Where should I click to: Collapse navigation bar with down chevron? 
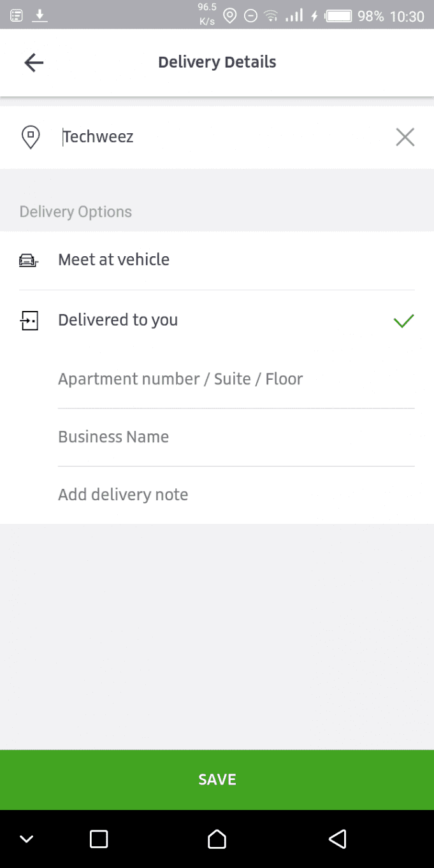click(x=27, y=839)
